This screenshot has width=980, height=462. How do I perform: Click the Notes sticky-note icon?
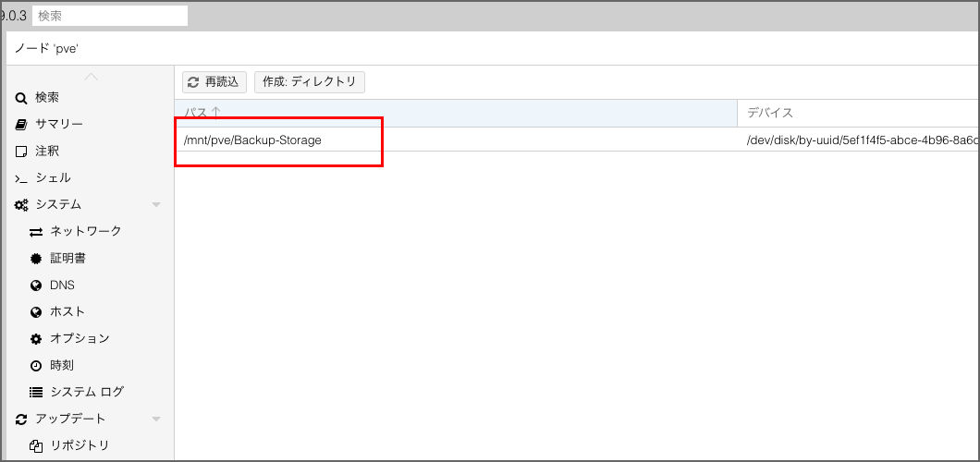(x=21, y=152)
